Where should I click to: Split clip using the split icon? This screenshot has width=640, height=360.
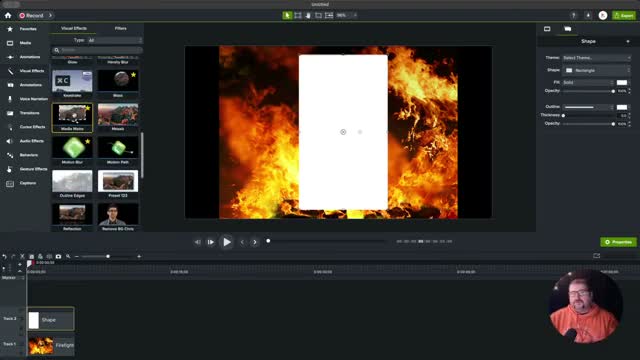click(x=49, y=256)
